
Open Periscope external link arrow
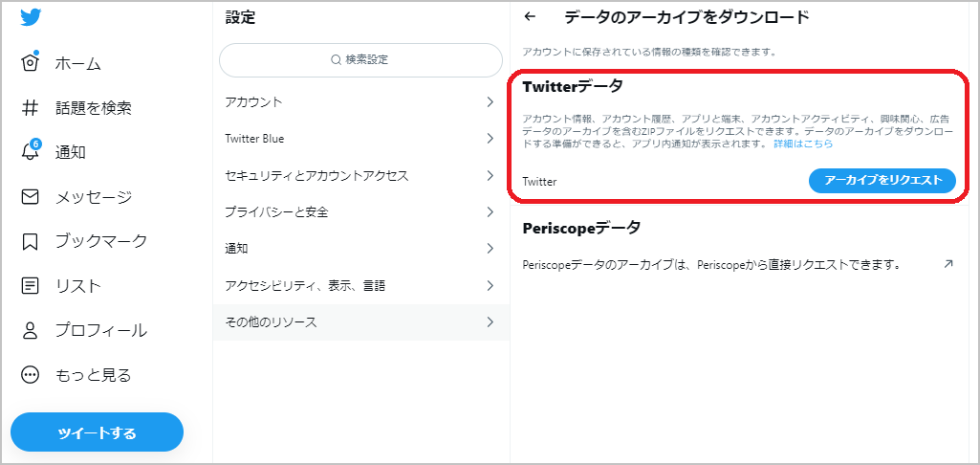tap(948, 264)
